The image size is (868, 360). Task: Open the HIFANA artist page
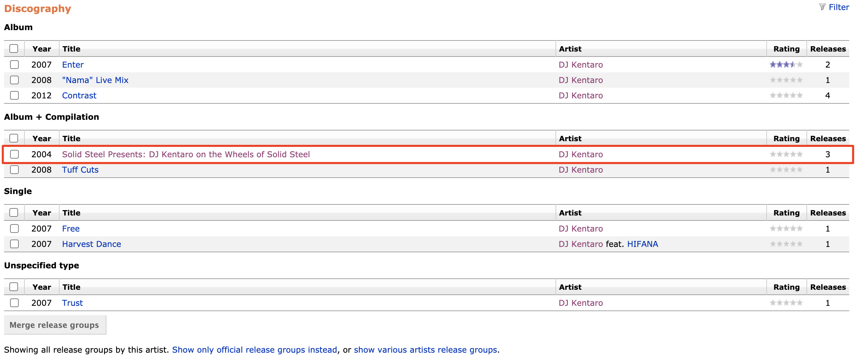coord(642,244)
